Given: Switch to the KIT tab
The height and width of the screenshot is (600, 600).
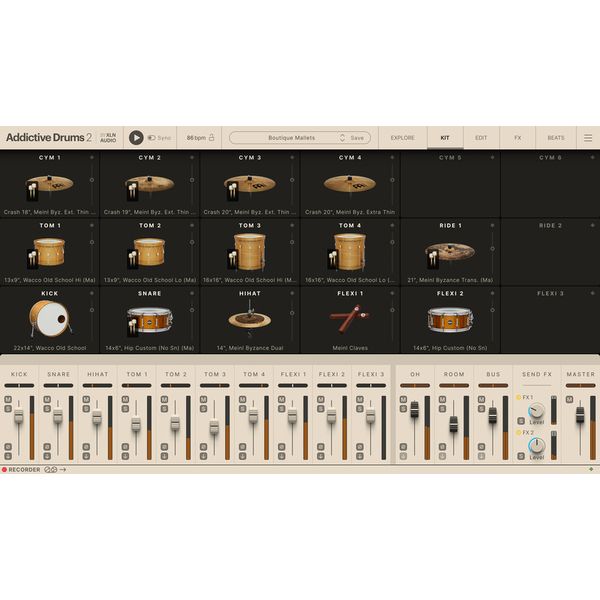Looking at the screenshot, I should pos(445,138).
